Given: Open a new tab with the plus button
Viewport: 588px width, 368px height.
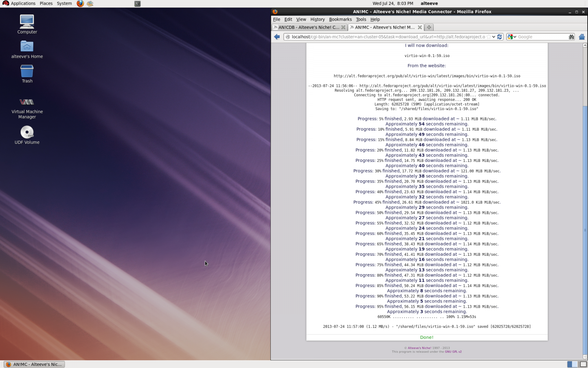Looking at the screenshot, I should (x=429, y=27).
